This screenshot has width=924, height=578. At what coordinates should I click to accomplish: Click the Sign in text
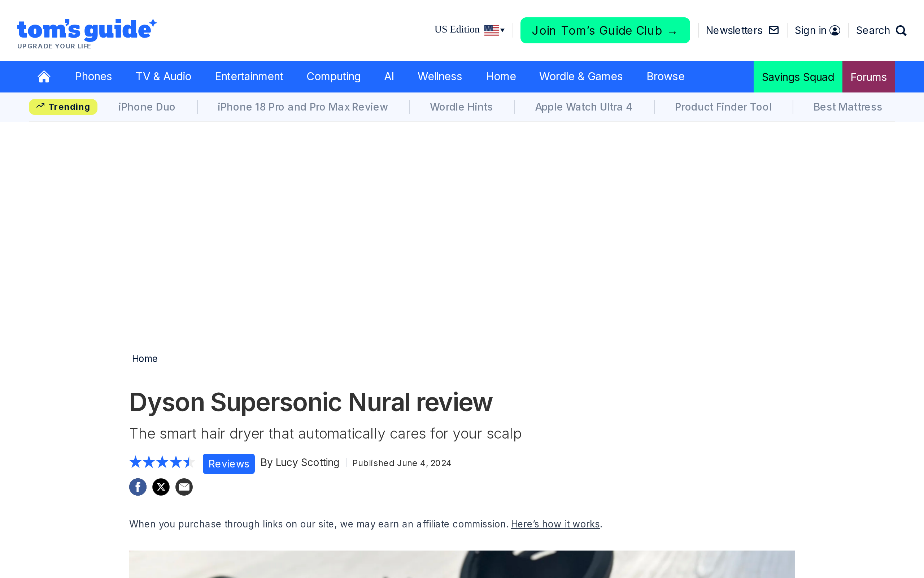click(x=811, y=30)
